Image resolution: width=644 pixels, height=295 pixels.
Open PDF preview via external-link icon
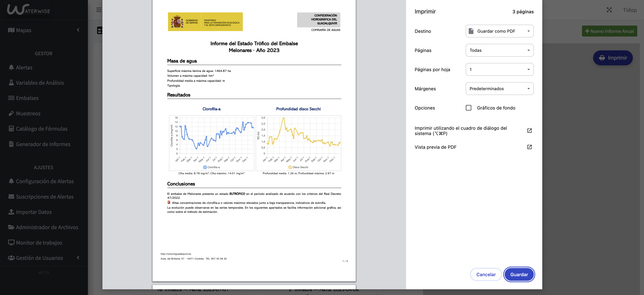pyautogui.click(x=530, y=147)
